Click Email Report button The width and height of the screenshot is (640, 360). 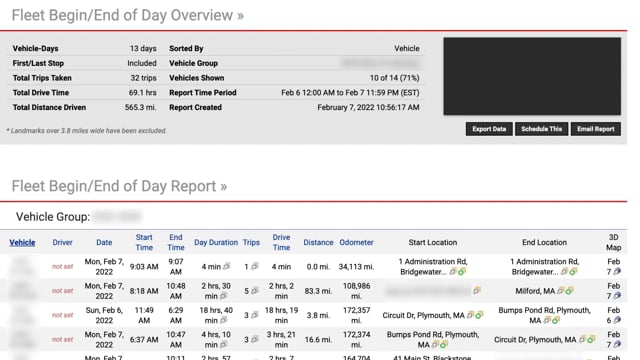tap(596, 129)
